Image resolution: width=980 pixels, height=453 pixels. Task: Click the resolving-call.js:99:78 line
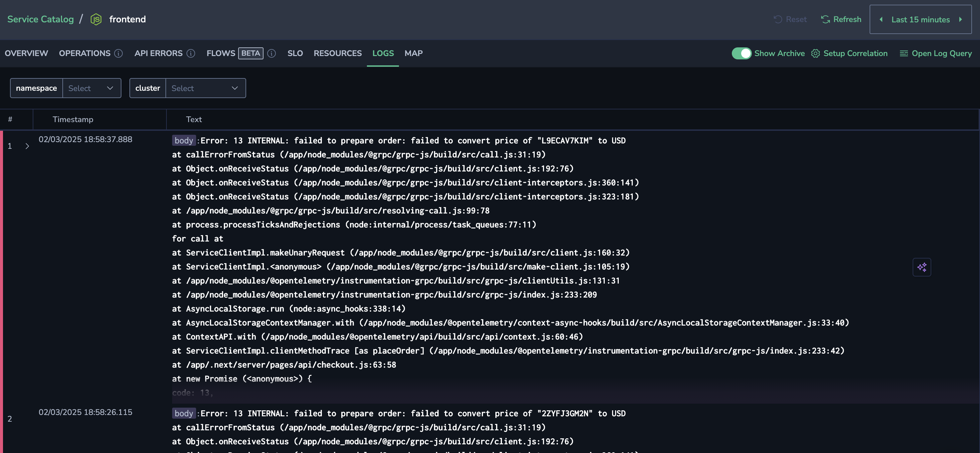pyautogui.click(x=331, y=211)
